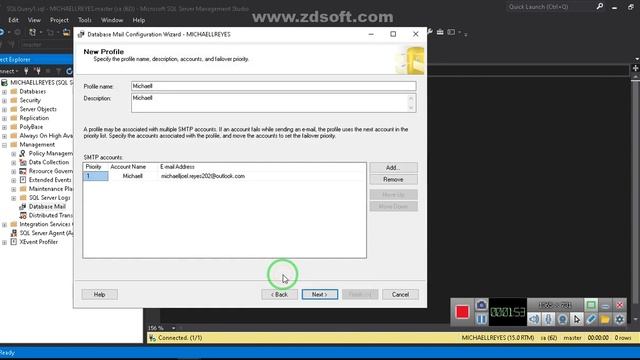Click the disconnect plug icon in Object Explorer
Viewport: 640px width, 360px height.
38,71
